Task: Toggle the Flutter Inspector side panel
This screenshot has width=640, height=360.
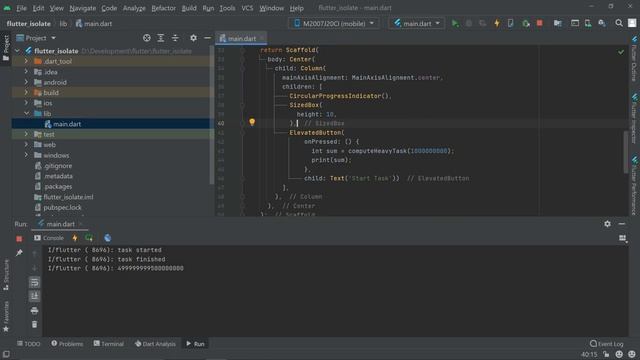Action: (634, 118)
